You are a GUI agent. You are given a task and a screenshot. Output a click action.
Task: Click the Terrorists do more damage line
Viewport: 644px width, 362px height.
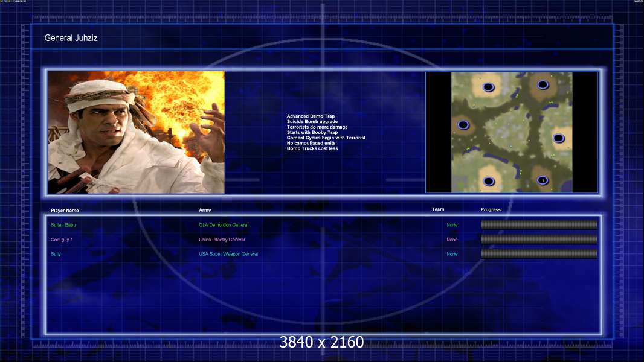317,127
